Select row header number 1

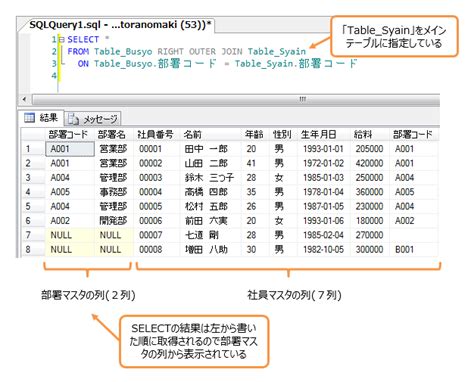[33, 149]
